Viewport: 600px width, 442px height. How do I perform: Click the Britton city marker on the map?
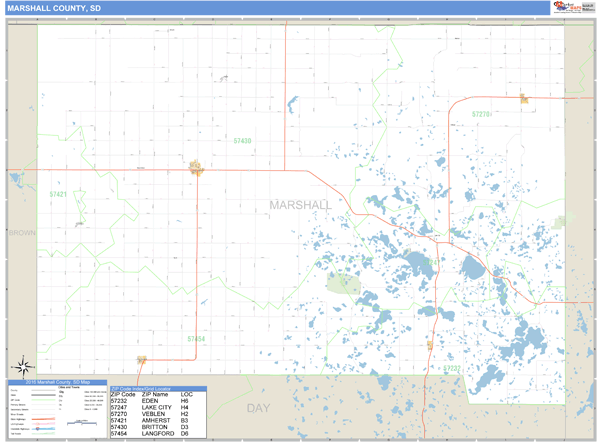coord(196,168)
